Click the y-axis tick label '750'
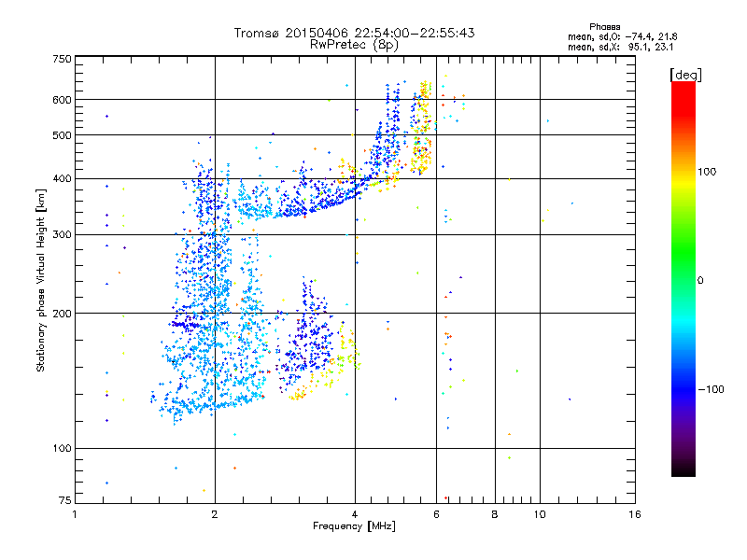The height and width of the screenshot is (560, 747). tap(62, 59)
